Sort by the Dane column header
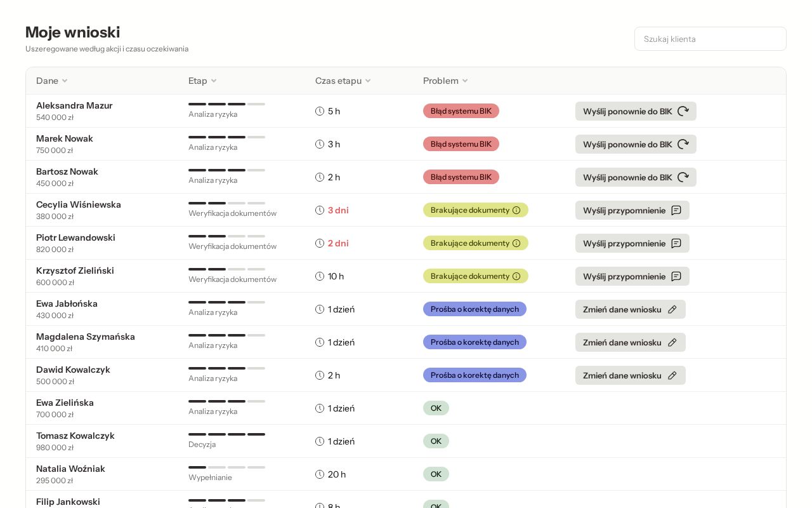812x508 pixels. tap(52, 81)
